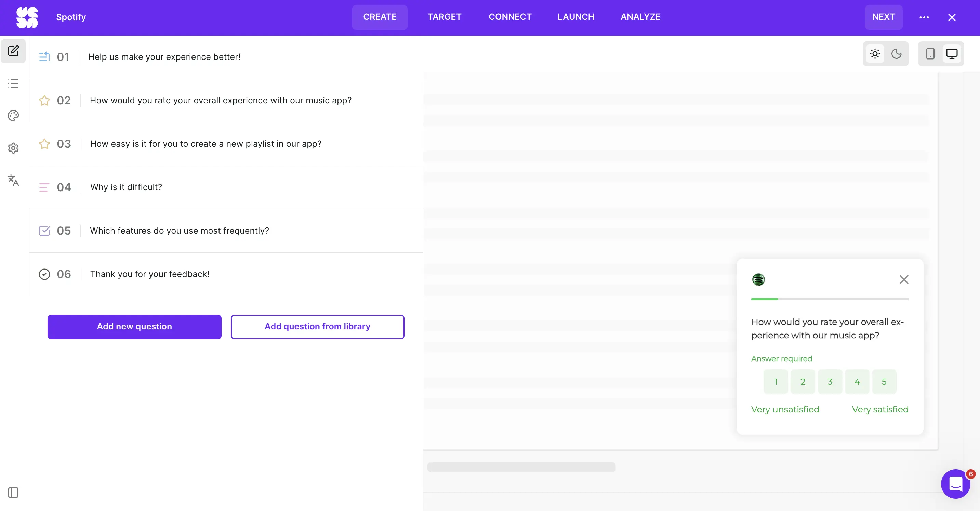Screen dimensions: 980x511
Task: Click Add new question
Action: pos(134,326)
